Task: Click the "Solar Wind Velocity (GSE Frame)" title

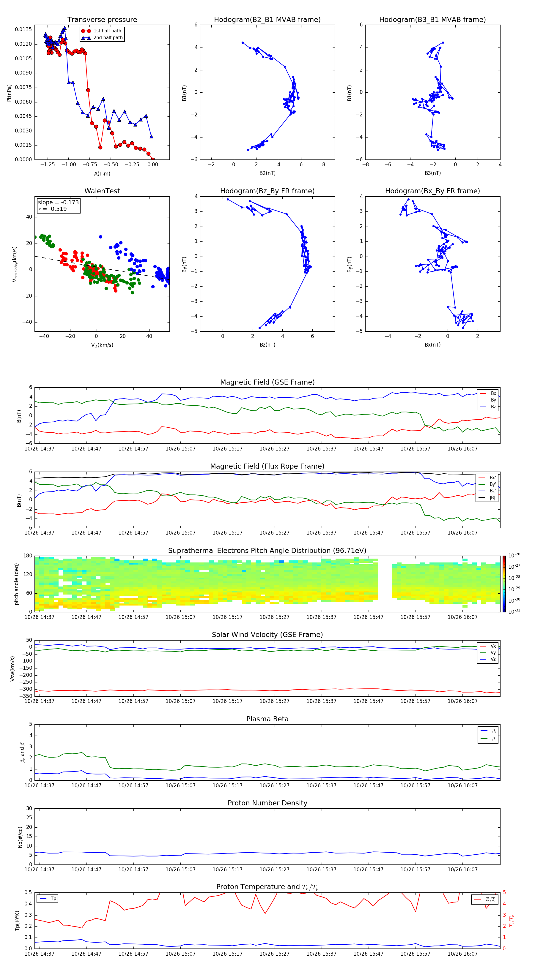Action: tap(267, 635)
